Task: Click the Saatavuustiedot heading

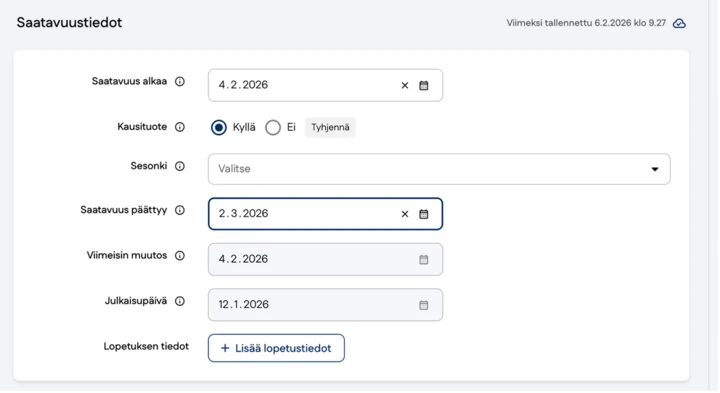Action: pyautogui.click(x=69, y=22)
